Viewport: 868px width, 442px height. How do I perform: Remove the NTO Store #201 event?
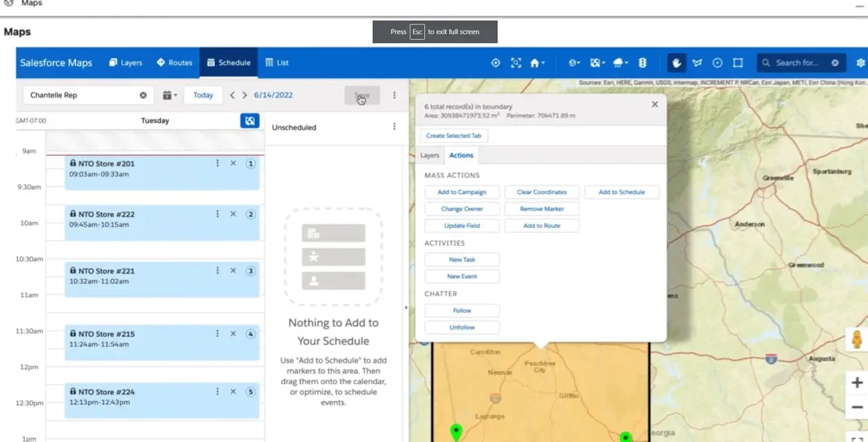click(233, 164)
